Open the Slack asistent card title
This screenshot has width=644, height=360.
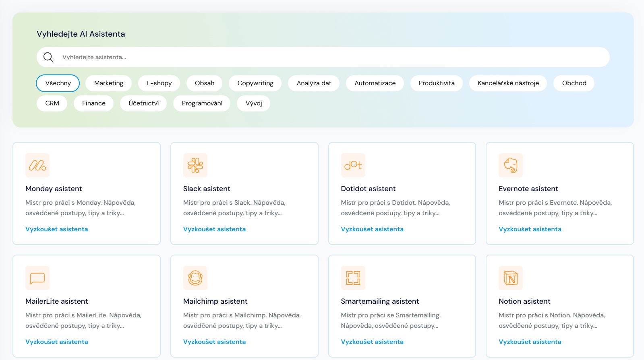pyautogui.click(x=207, y=189)
